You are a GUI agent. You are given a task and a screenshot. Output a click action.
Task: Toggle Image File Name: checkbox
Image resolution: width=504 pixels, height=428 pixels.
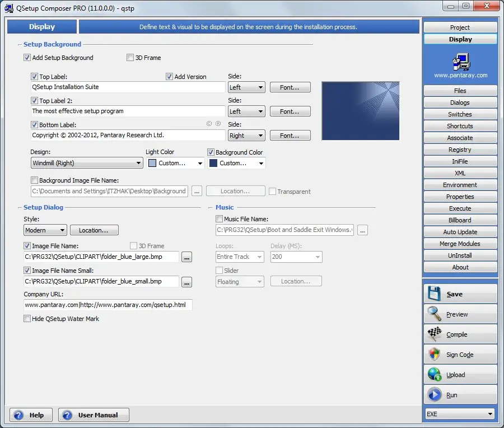[x=27, y=246]
